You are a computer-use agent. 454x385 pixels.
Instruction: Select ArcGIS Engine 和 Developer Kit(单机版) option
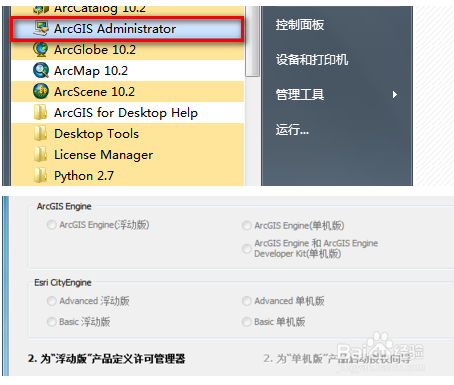(247, 248)
